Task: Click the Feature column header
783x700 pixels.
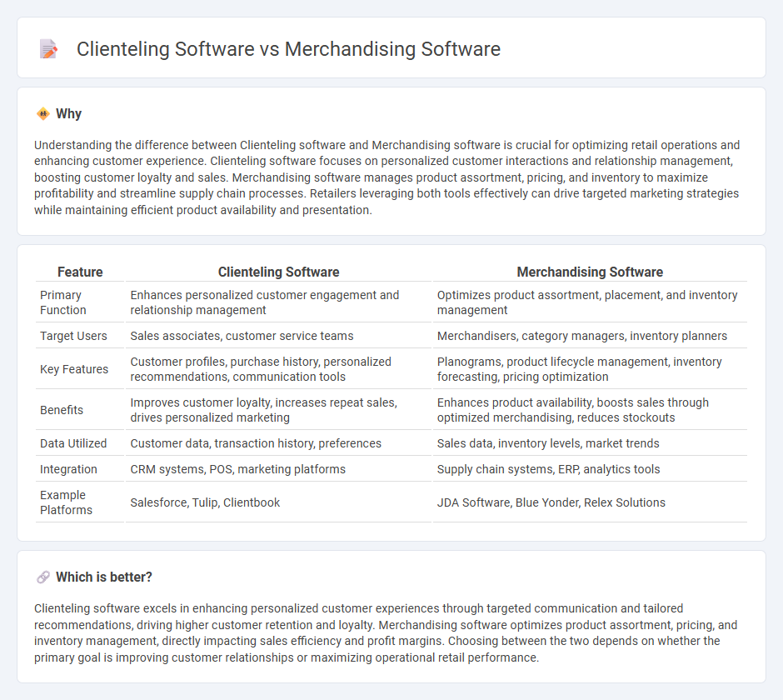Action: point(80,272)
